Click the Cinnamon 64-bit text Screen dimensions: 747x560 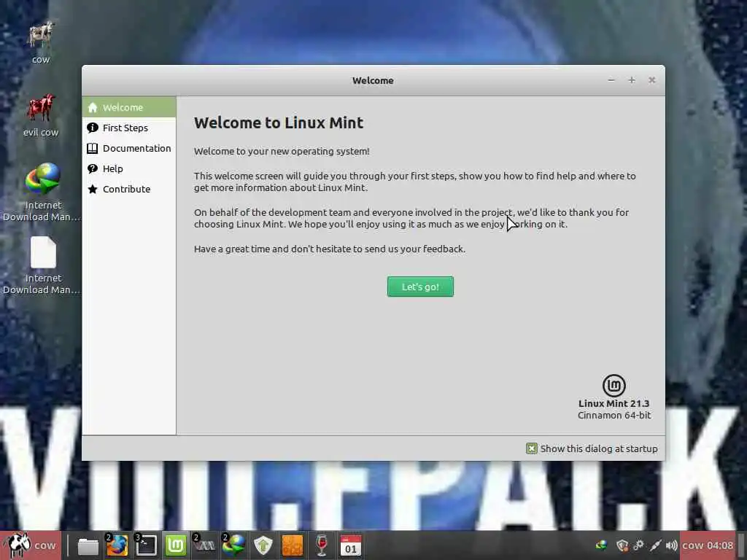point(614,415)
